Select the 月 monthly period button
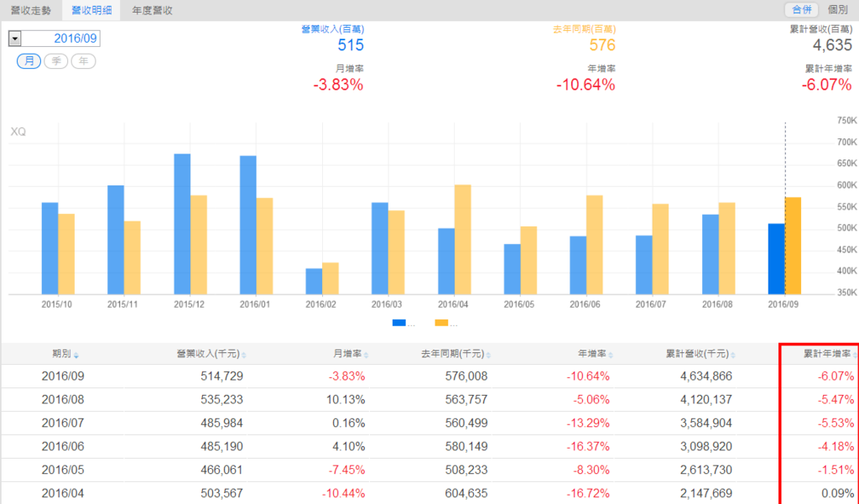This screenshot has width=859, height=504. click(x=29, y=61)
